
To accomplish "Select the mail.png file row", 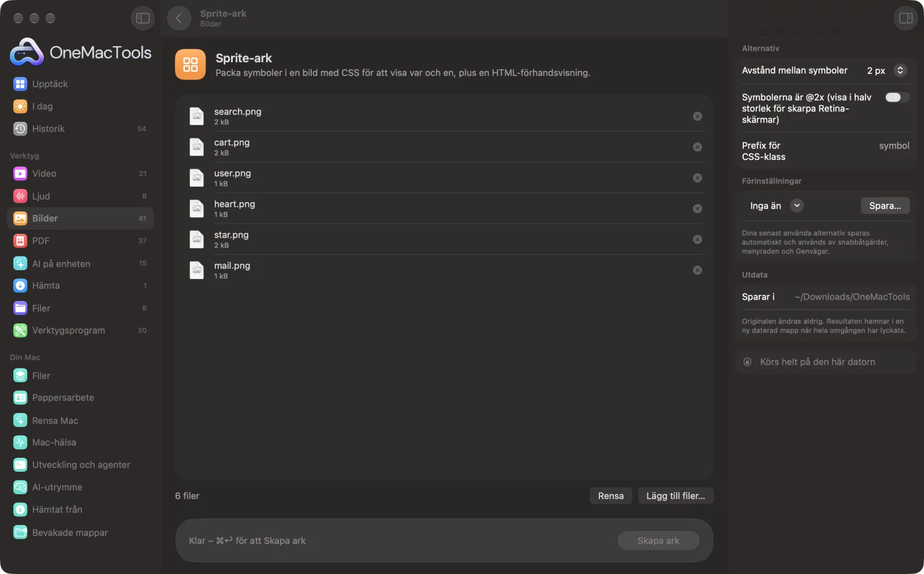I will click(446, 270).
